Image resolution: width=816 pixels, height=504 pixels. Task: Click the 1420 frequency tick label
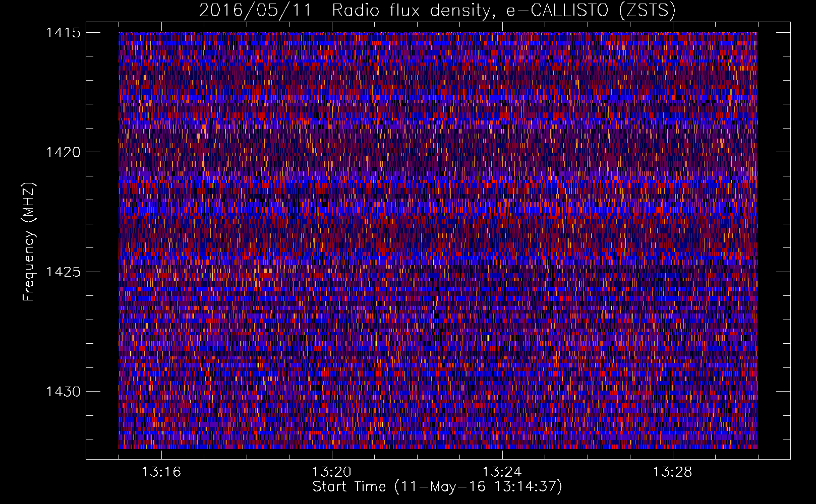tap(63, 152)
